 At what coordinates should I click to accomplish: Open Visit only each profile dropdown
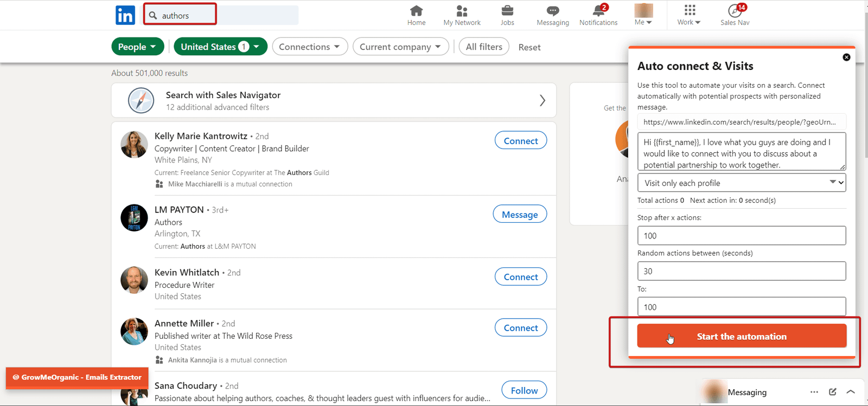point(742,183)
